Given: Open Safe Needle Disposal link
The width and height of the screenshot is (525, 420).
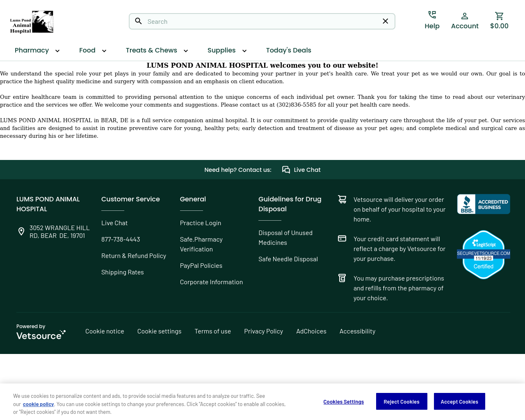Looking at the screenshot, I should 288,259.
